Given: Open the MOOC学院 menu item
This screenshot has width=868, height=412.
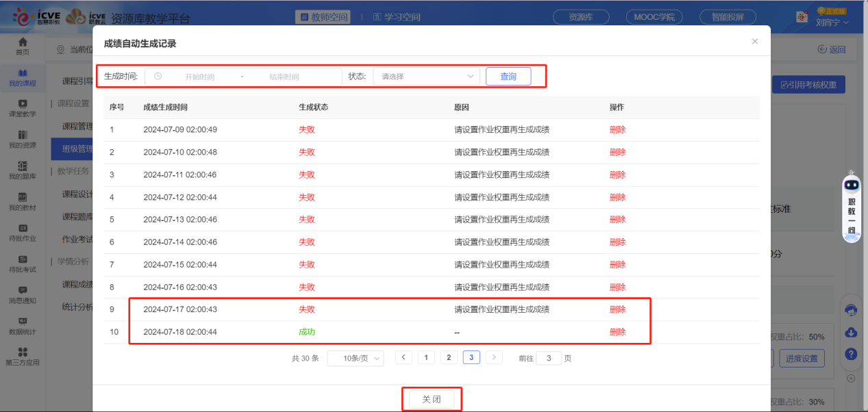Looking at the screenshot, I should [x=654, y=16].
